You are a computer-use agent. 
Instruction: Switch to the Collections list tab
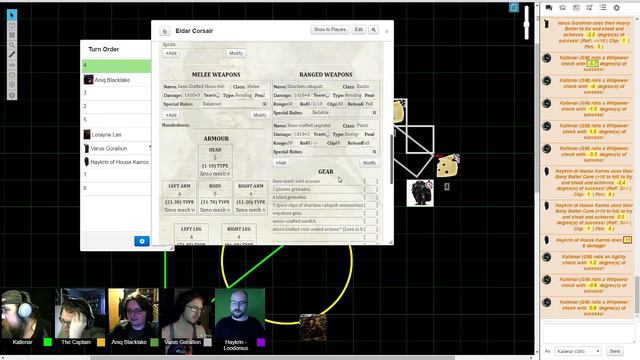603,8
